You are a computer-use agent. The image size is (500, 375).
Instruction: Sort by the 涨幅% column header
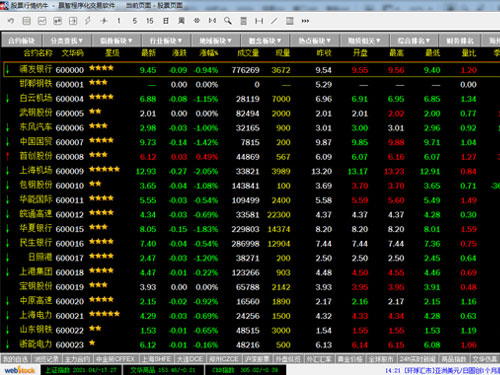tap(208, 53)
